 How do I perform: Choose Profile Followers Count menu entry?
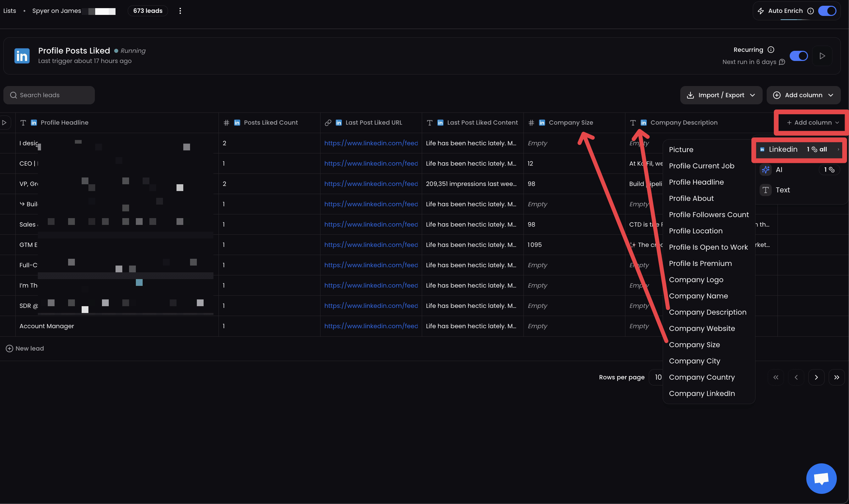coord(708,215)
